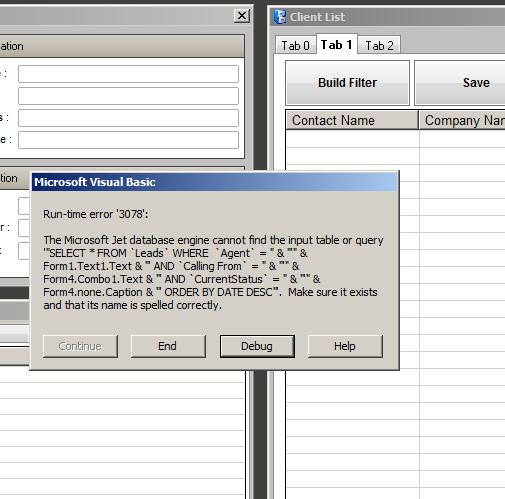
Task: Click the Company Name column header
Action: click(462, 120)
